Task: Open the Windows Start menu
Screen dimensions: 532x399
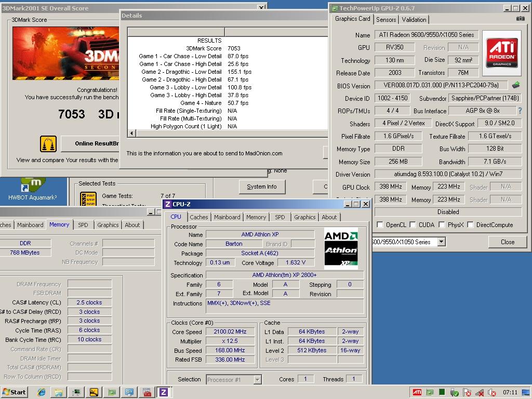Action: coord(14,392)
